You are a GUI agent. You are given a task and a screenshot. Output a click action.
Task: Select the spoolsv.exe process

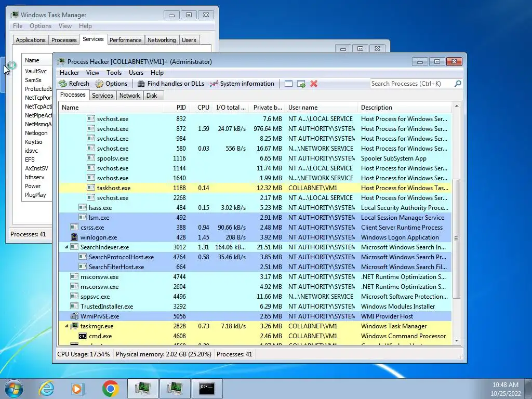click(255, 158)
